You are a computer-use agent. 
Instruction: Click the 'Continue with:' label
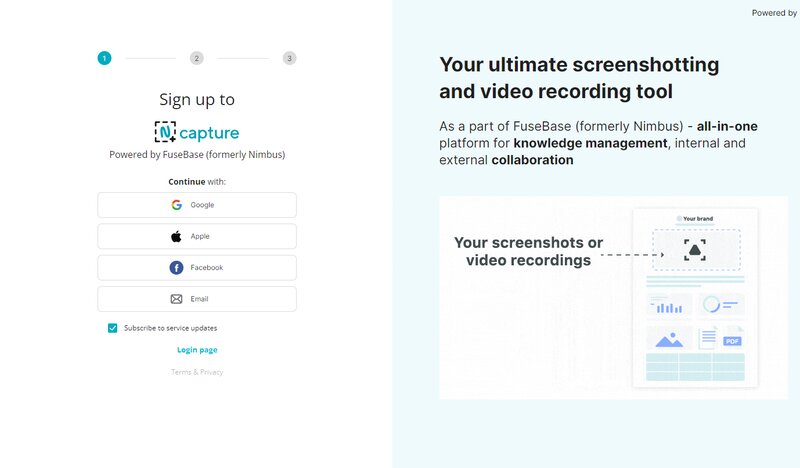(197, 182)
